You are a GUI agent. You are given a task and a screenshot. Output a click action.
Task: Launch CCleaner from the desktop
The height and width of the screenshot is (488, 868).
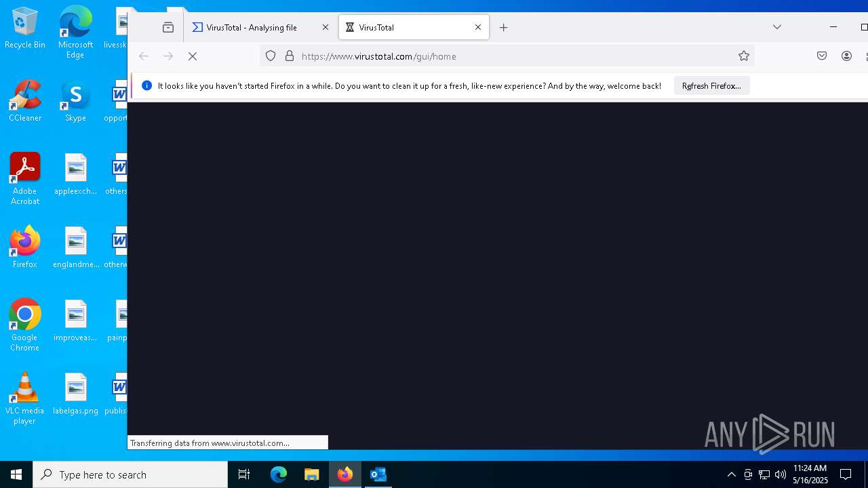[25, 101]
